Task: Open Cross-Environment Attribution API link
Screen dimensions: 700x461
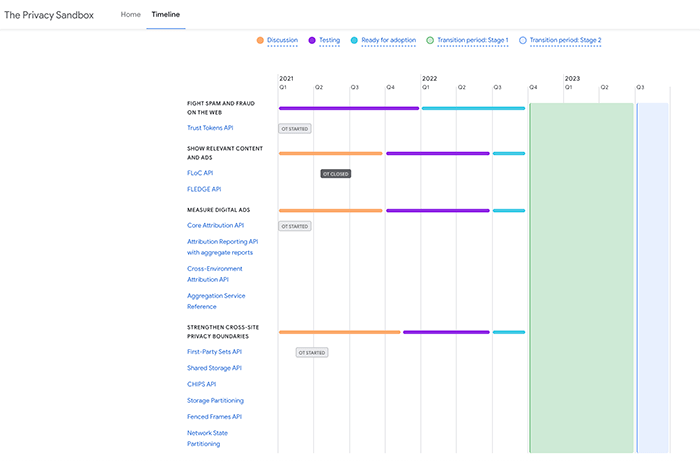Action: pos(215,274)
